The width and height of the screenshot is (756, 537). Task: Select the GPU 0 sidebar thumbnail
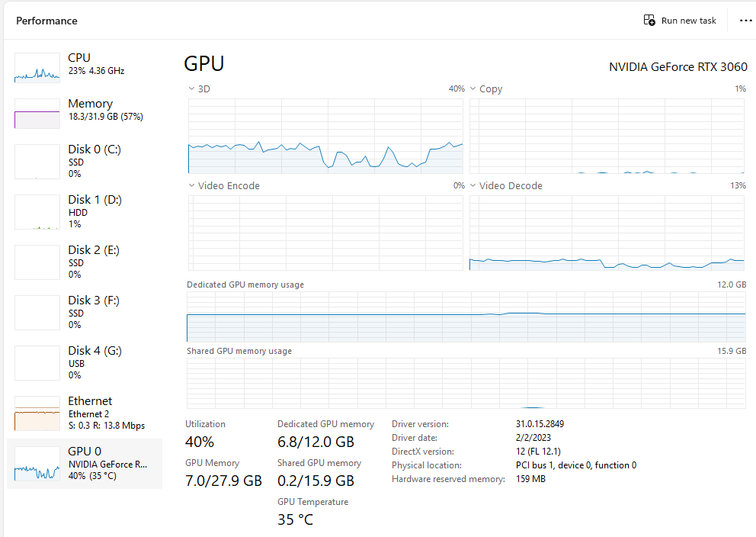[37, 463]
